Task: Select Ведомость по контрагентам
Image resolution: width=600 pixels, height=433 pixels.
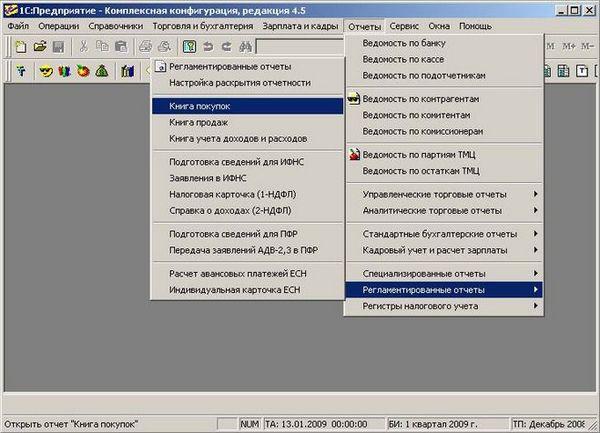Action: (444, 99)
